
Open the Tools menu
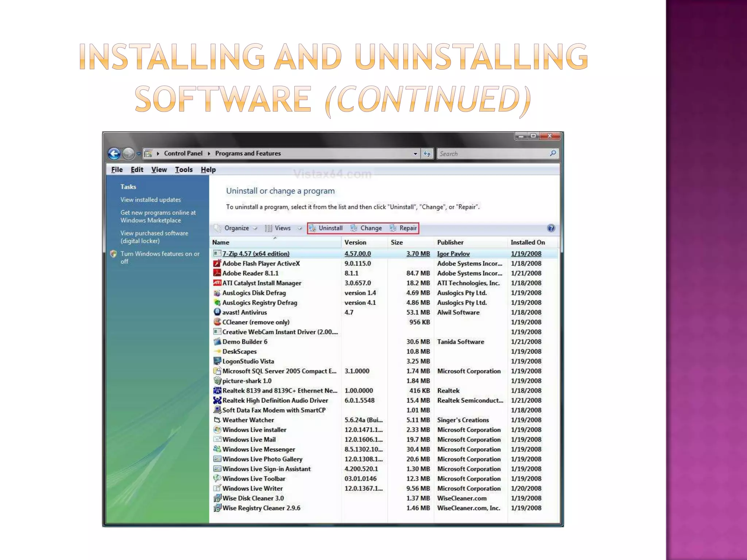(183, 170)
